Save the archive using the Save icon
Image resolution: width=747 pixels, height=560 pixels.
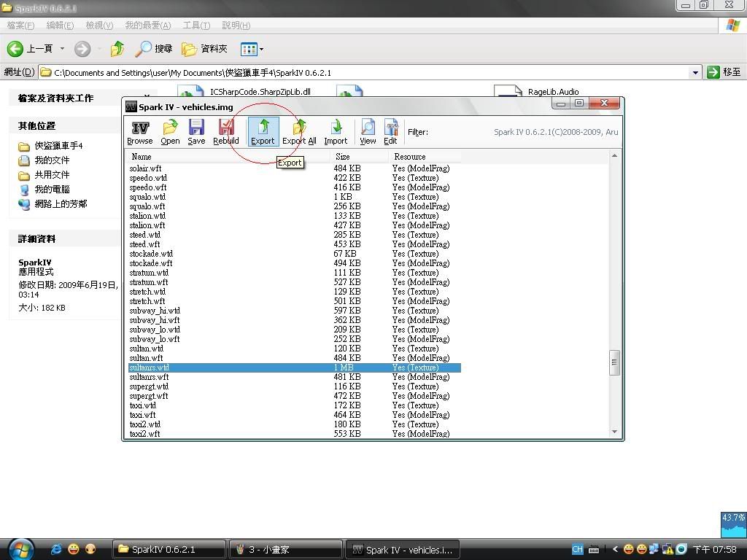(x=196, y=132)
